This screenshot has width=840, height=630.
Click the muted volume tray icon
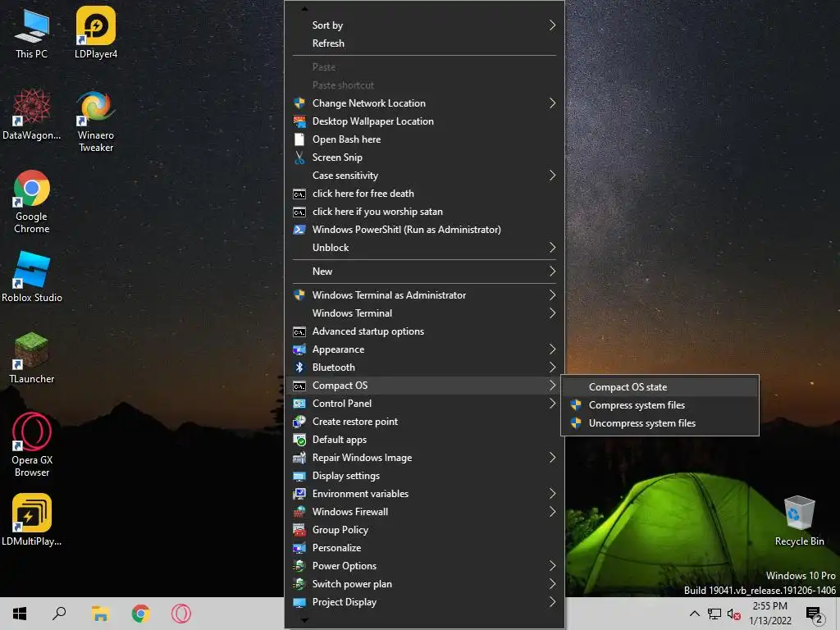[734, 614]
